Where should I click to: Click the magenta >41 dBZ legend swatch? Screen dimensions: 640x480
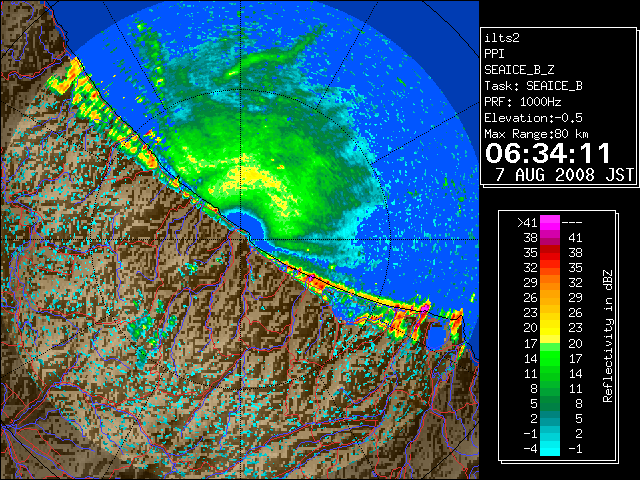pyautogui.click(x=550, y=223)
